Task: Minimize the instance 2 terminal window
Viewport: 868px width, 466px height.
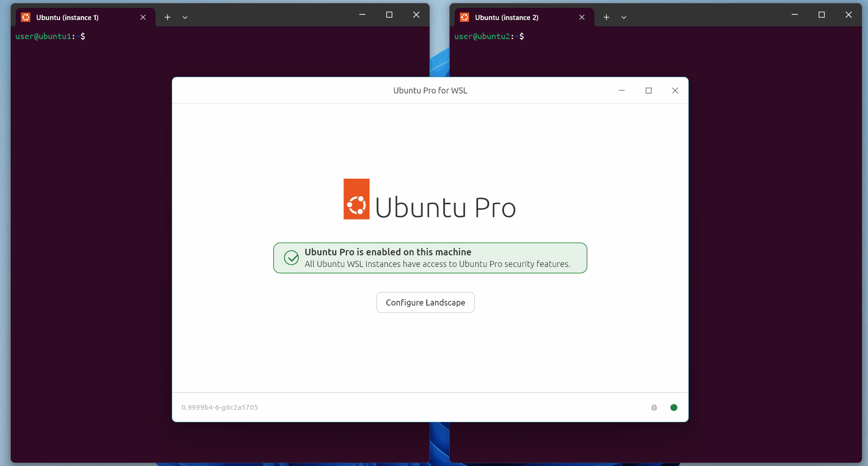Action: point(794,15)
